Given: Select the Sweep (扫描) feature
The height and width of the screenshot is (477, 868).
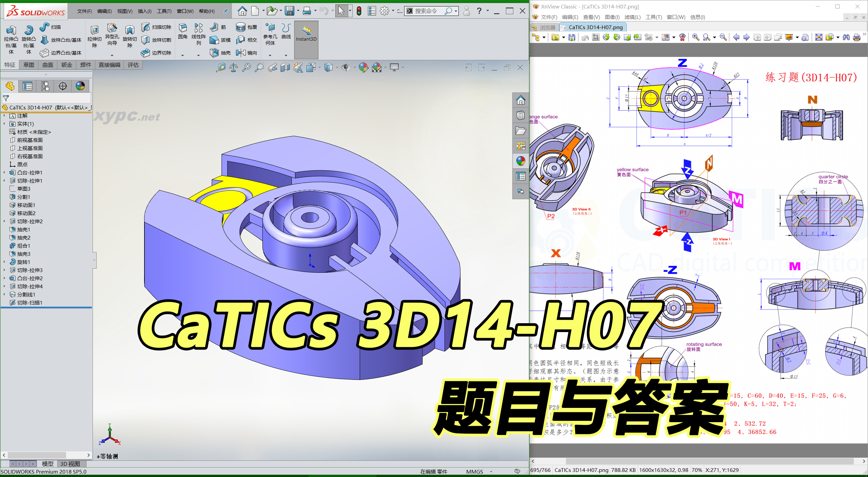Looking at the screenshot, I should [x=50, y=27].
